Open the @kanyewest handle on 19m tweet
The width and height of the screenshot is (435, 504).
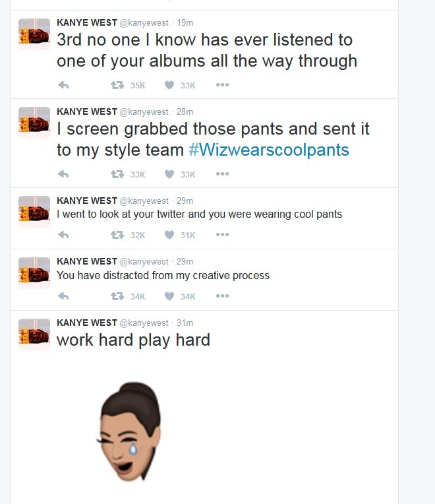144,23
